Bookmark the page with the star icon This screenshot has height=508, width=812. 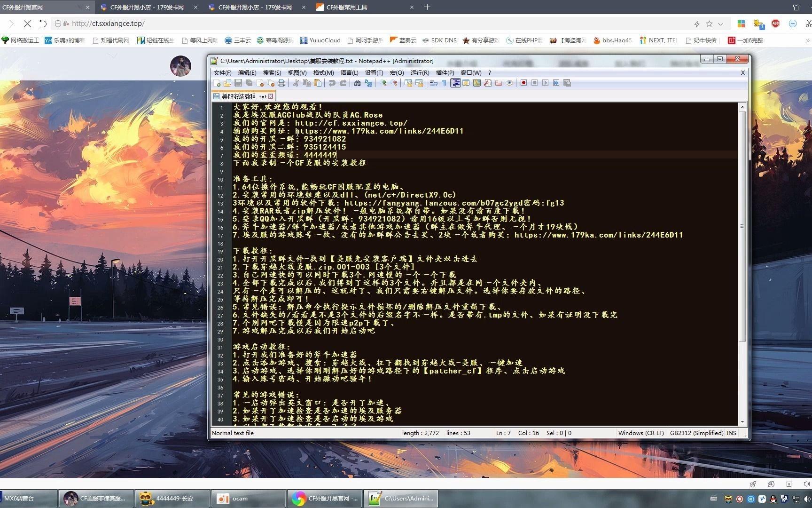709,24
